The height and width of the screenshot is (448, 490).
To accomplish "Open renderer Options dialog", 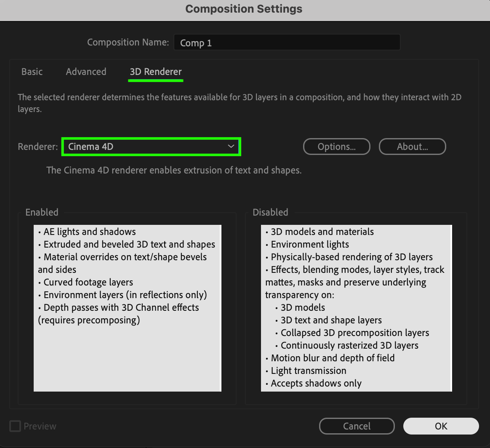I will (x=336, y=147).
